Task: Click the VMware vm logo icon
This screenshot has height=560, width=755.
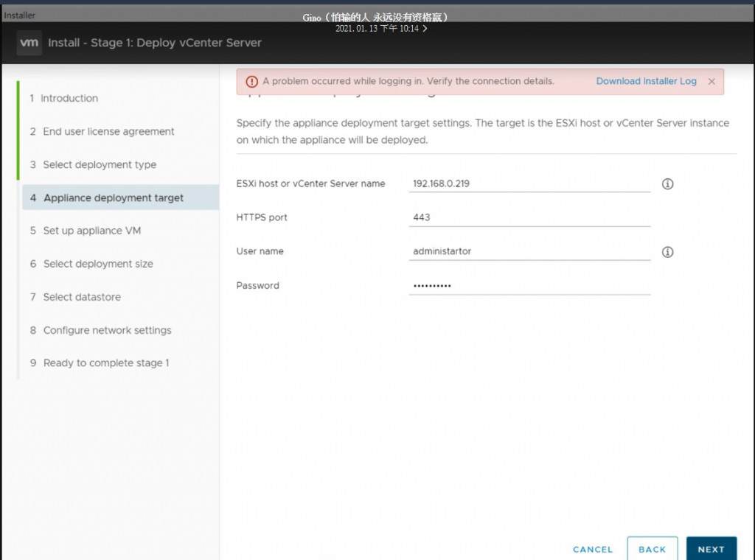Action: point(29,43)
